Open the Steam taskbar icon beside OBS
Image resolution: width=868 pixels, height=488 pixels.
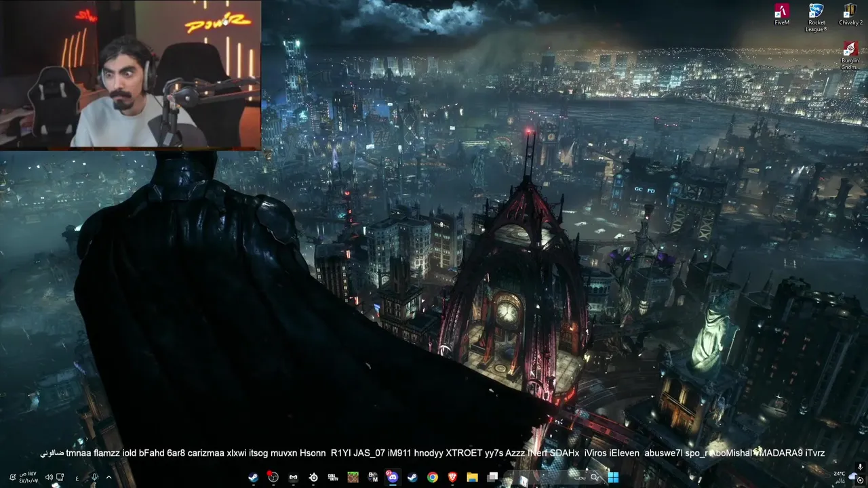pos(253,477)
